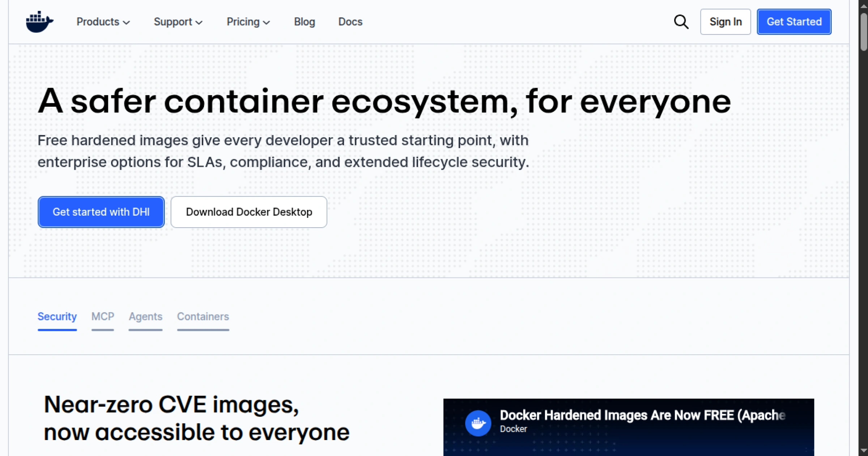Click Get started with DHI

pos(101,212)
